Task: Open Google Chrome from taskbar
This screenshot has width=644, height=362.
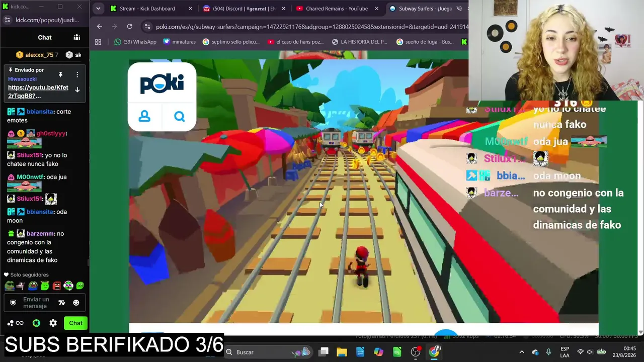Action: click(x=434, y=352)
